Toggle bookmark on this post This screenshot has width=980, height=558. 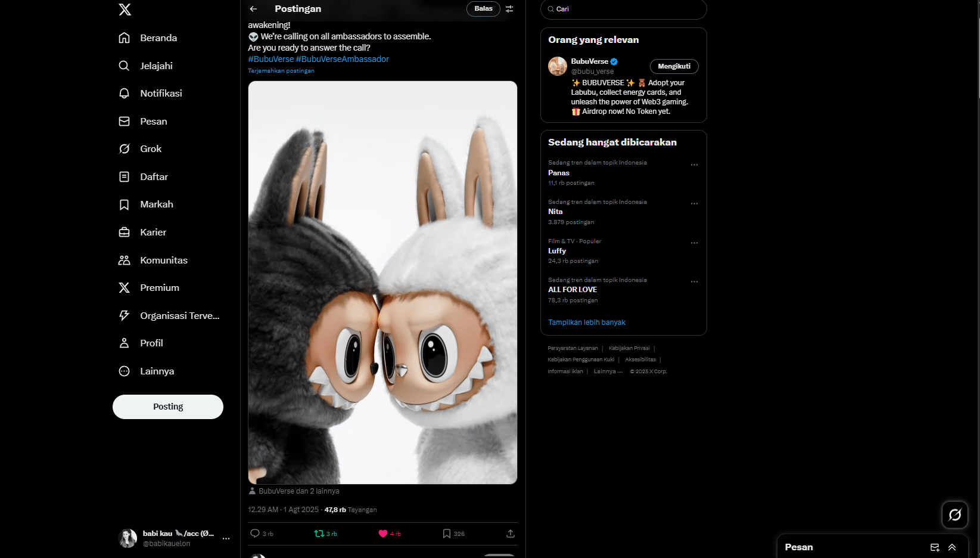tap(447, 534)
